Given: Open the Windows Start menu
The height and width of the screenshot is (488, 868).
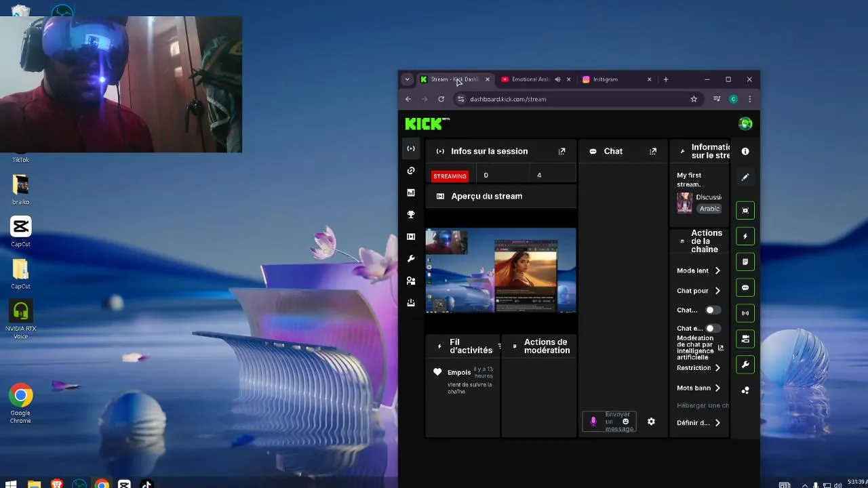Looking at the screenshot, I should (12, 484).
